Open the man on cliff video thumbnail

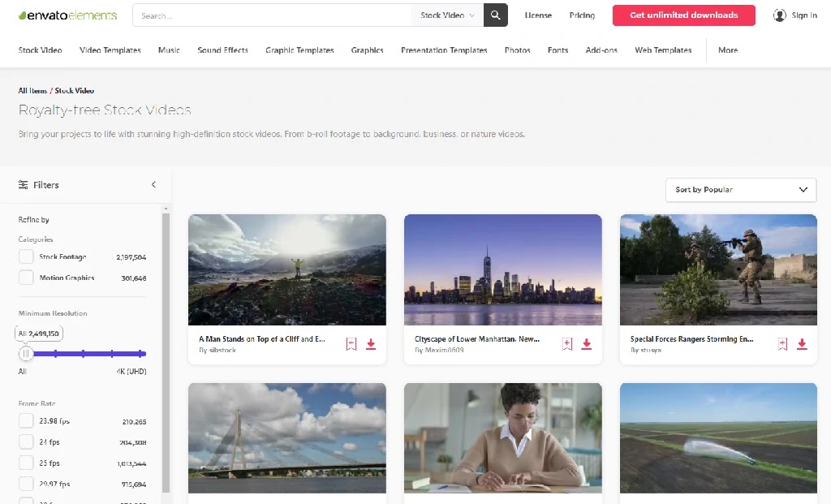286,269
